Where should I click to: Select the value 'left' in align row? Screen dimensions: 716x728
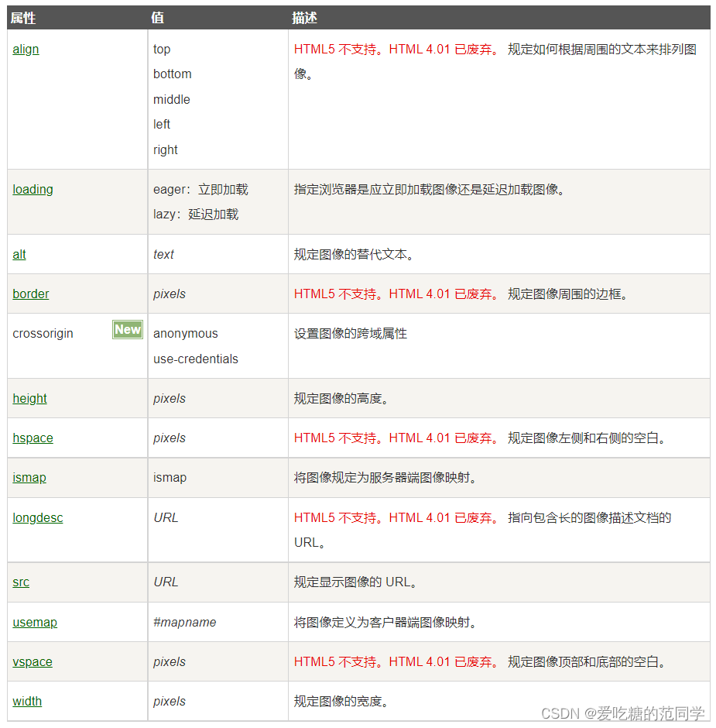[x=162, y=125]
